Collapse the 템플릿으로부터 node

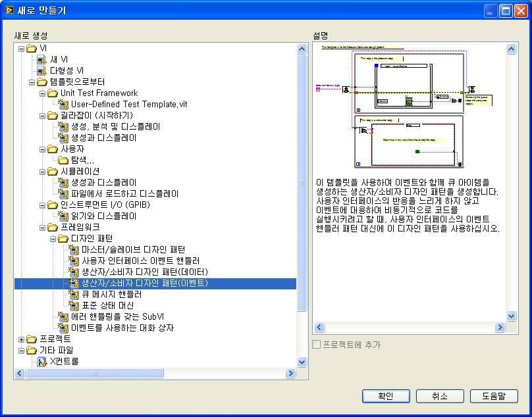32,82
